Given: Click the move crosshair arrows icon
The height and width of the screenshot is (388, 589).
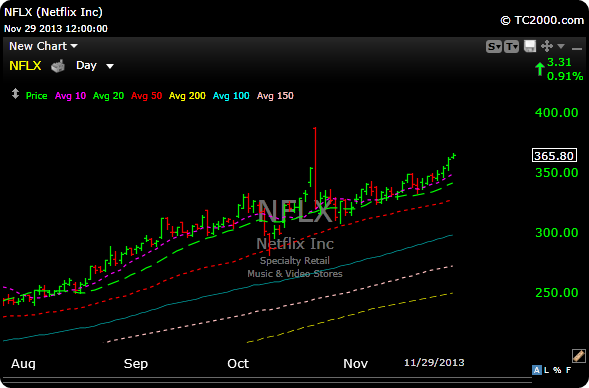Looking at the screenshot, I should pos(547,46).
